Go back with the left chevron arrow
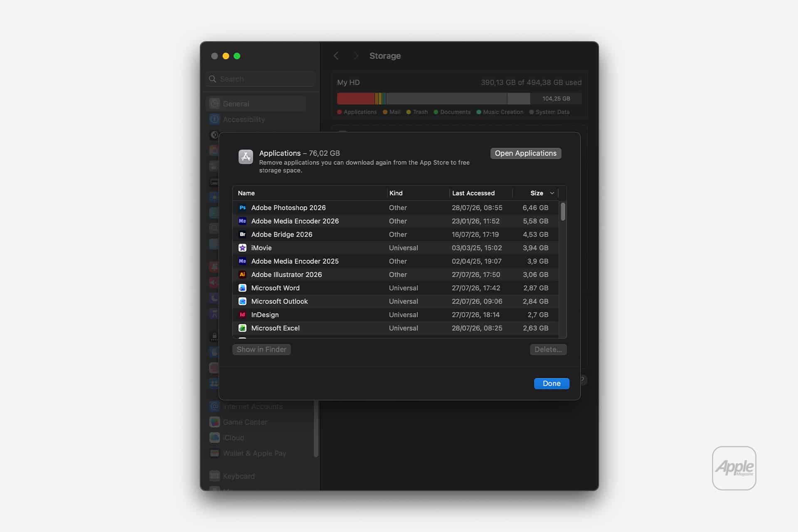Image resolution: width=798 pixels, height=532 pixels. [x=336, y=56]
